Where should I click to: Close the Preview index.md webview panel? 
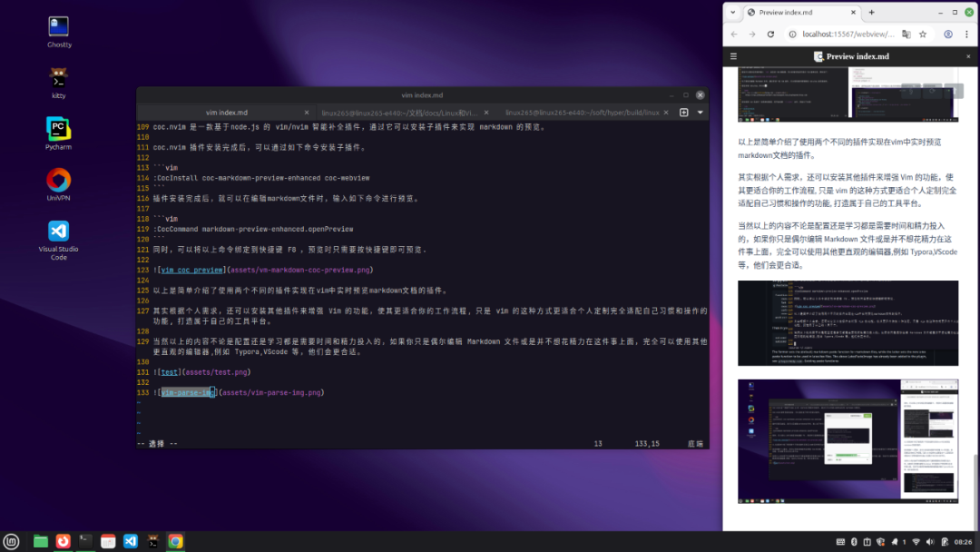click(969, 56)
